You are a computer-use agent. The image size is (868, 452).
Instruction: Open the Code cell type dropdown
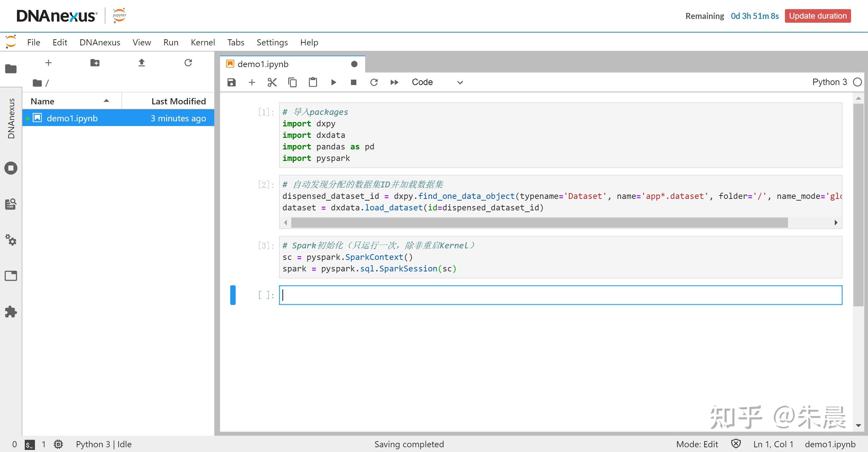point(437,82)
